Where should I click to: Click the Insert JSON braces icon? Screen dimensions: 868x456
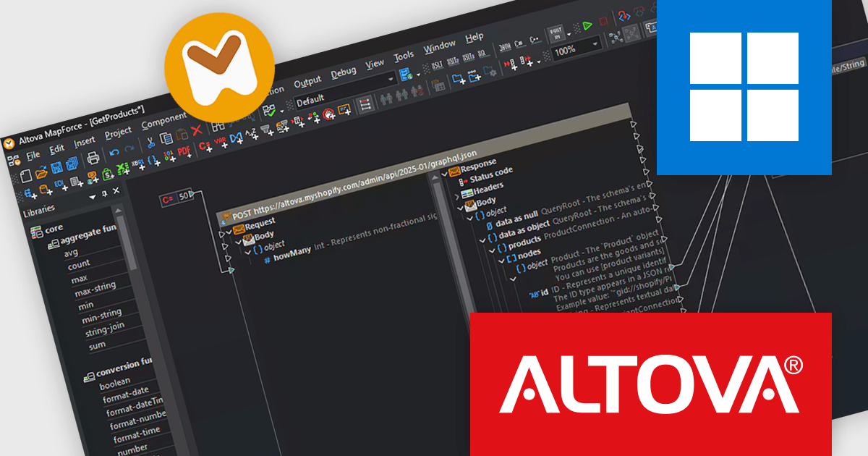tap(153, 160)
